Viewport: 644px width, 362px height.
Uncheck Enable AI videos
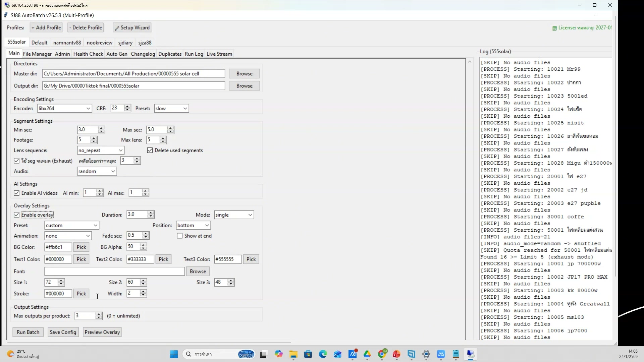tap(17, 193)
